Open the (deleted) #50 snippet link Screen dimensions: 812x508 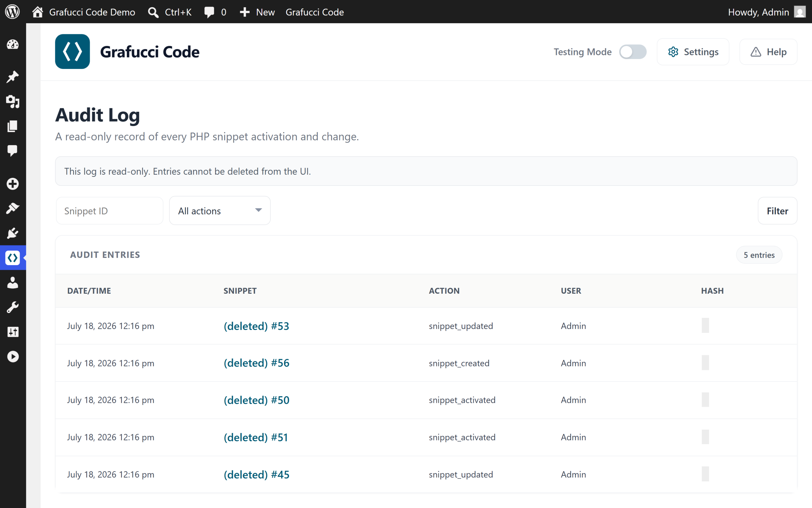[x=256, y=400]
